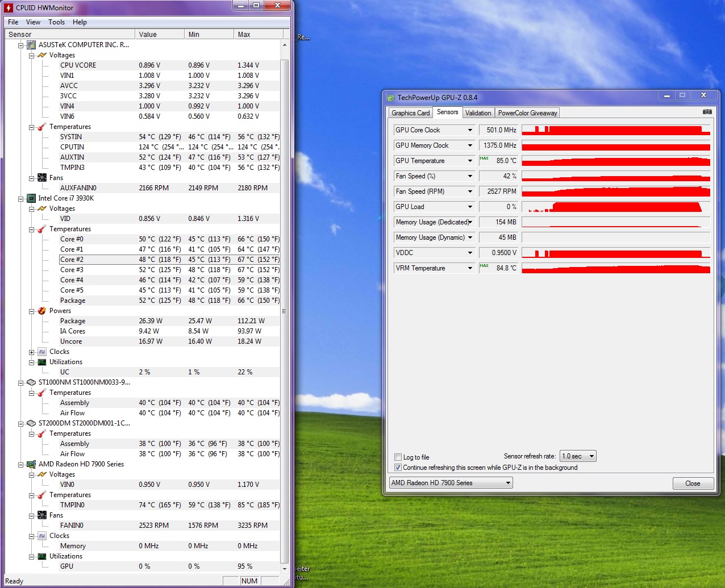Click the AMD Radeon HD 7900 GPU icon in HWMonitor
This screenshot has width=725, height=588.
[x=31, y=464]
